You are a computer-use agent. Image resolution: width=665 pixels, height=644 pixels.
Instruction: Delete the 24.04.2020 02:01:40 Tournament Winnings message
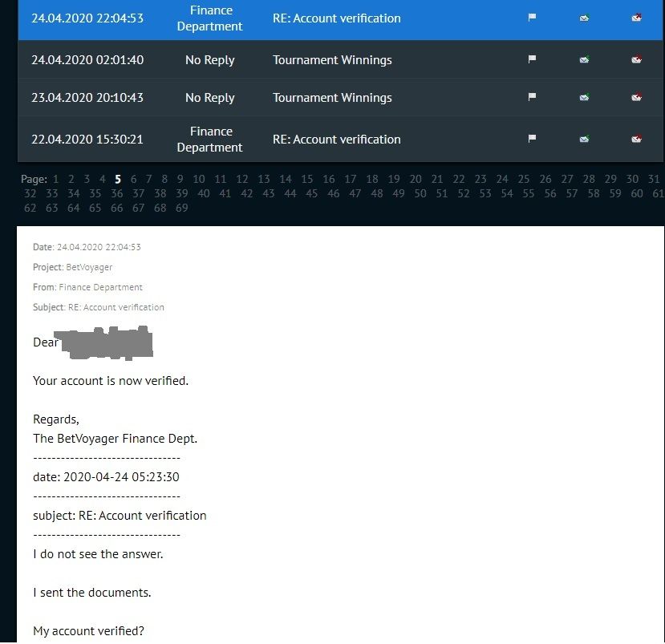(637, 59)
